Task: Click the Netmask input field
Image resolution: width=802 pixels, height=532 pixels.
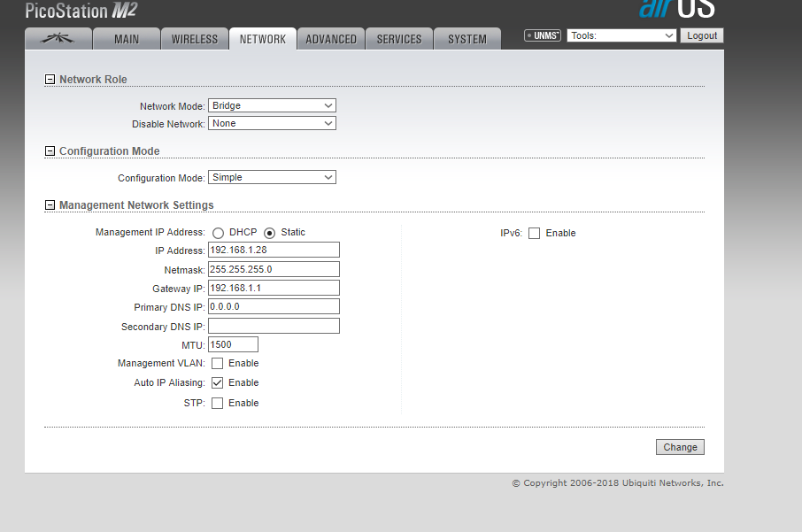Action: (x=274, y=269)
